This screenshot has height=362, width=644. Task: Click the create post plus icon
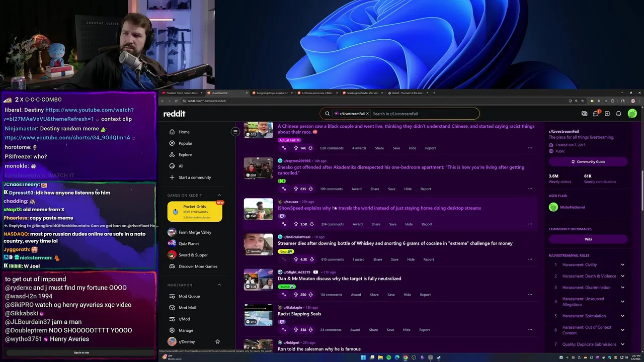click(x=607, y=114)
